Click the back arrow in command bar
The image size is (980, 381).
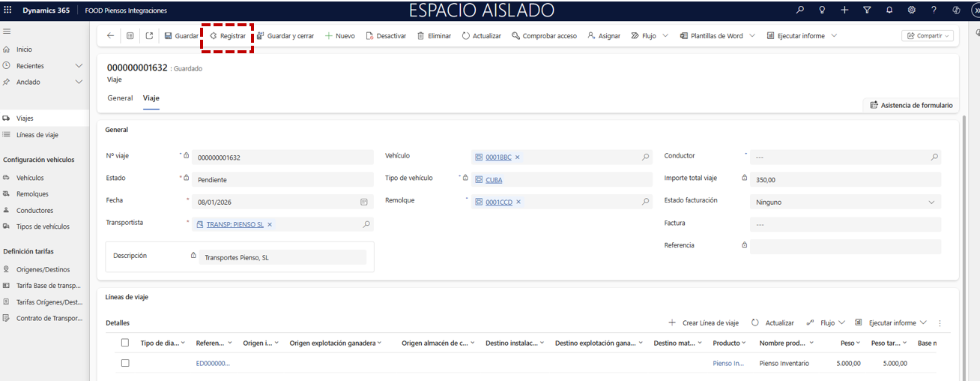[111, 36]
